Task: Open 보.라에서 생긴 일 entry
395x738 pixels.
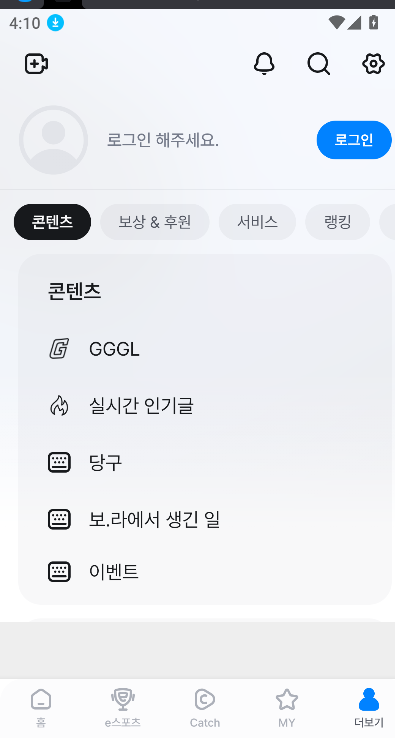Action: click(205, 519)
